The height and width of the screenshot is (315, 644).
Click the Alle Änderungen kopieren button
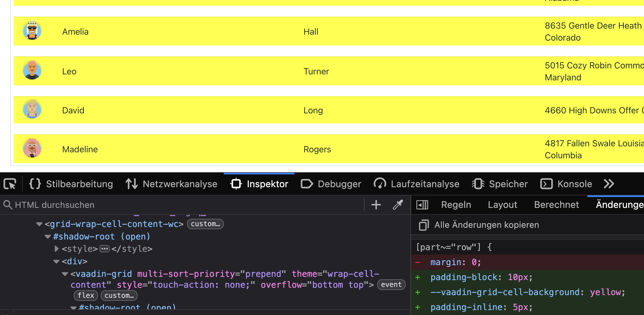click(x=486, y=225)
